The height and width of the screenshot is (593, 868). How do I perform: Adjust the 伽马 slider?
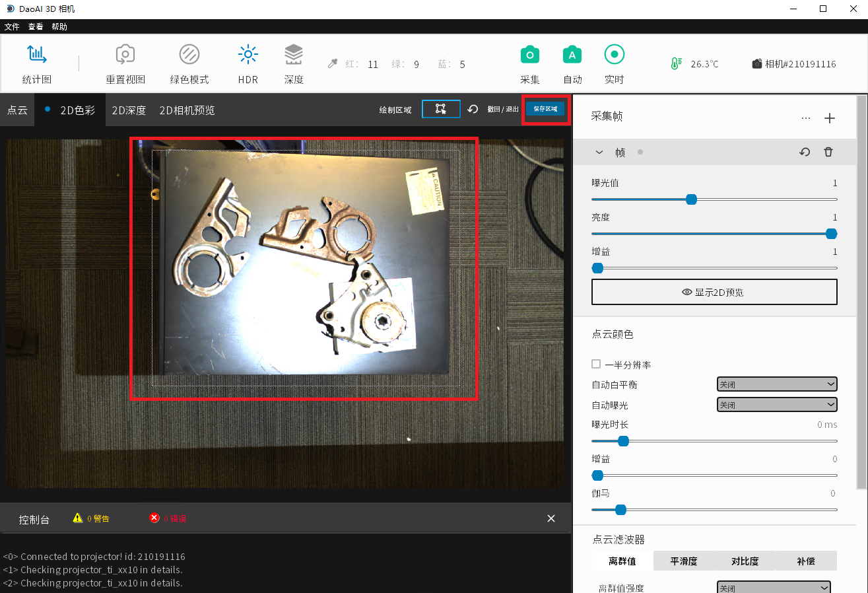point(714,509)
